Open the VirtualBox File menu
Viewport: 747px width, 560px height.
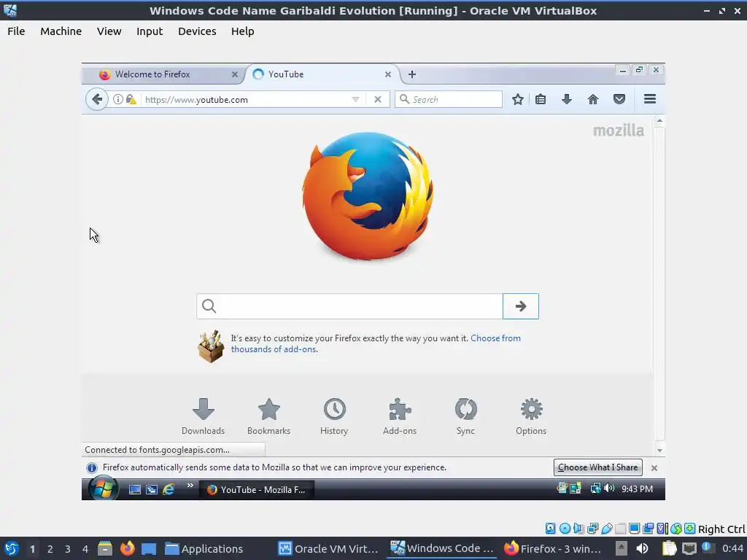click(x=16, y=31)
